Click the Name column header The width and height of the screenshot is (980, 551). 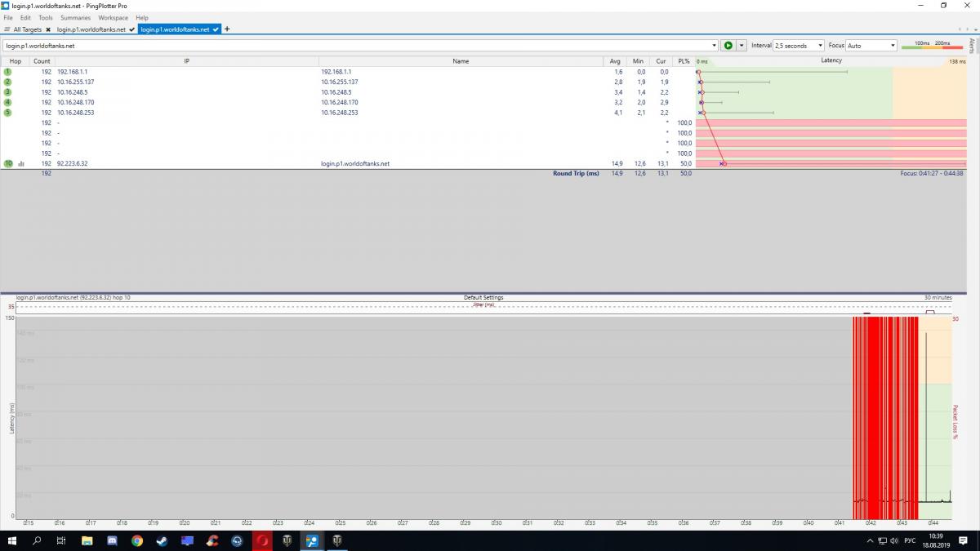coord(461,61)
